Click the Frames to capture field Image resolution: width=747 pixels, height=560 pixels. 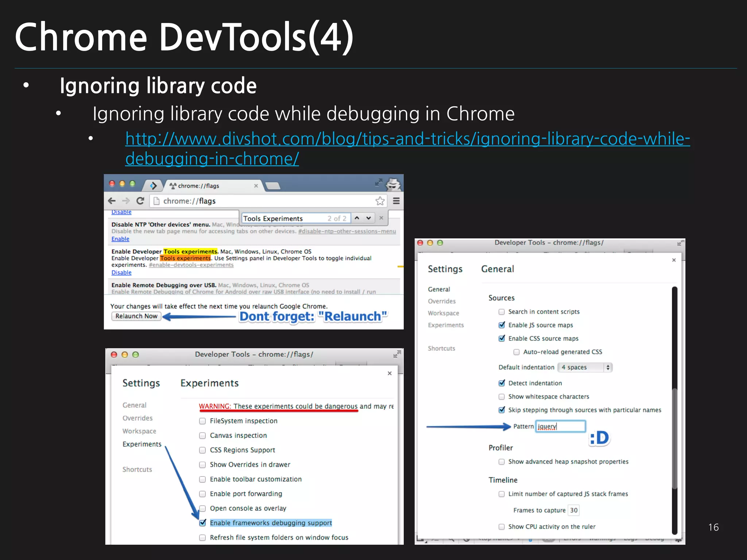pos(574,510)
